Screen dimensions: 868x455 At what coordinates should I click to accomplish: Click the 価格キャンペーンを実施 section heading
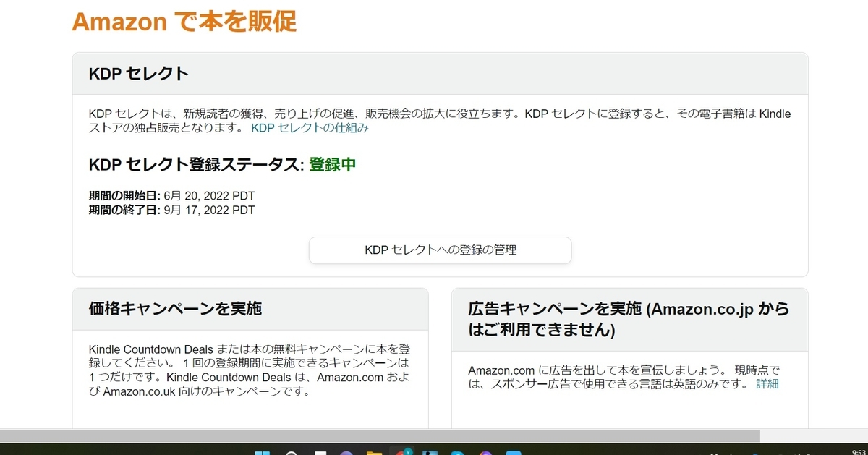[175, 309]
